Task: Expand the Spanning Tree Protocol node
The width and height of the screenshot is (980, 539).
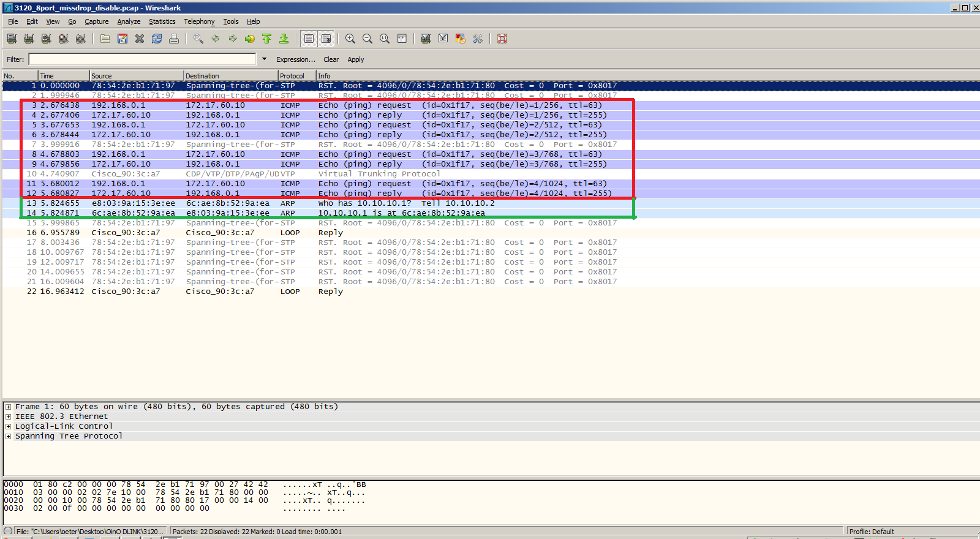Action: tap(8, 436)
